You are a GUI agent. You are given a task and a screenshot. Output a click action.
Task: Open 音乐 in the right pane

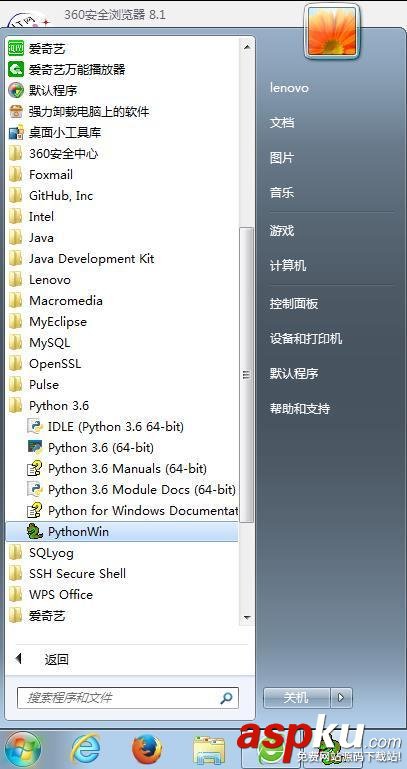282,193
